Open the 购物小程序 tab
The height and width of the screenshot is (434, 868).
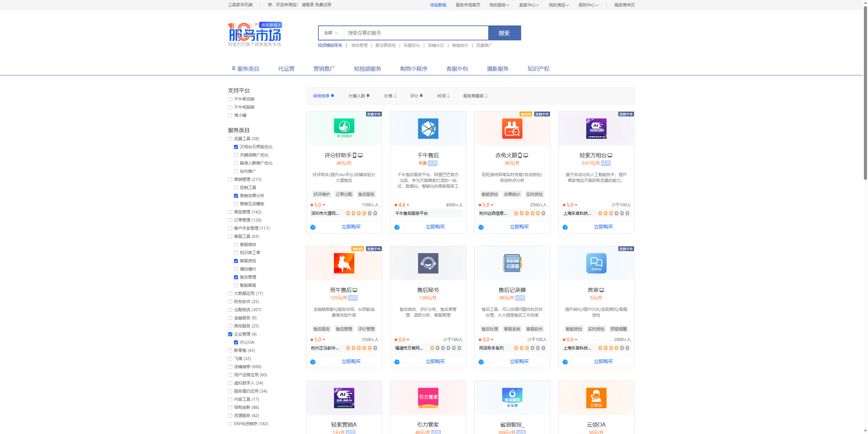414,69
